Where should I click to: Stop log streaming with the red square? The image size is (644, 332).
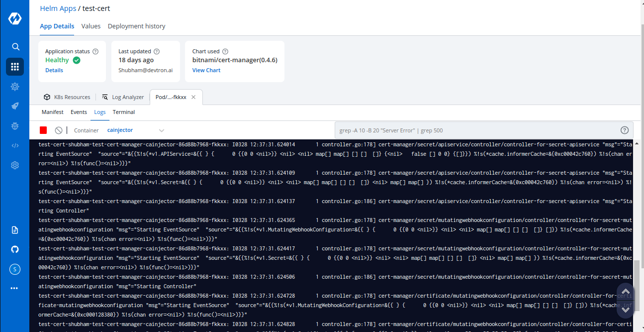coord(43,130)
